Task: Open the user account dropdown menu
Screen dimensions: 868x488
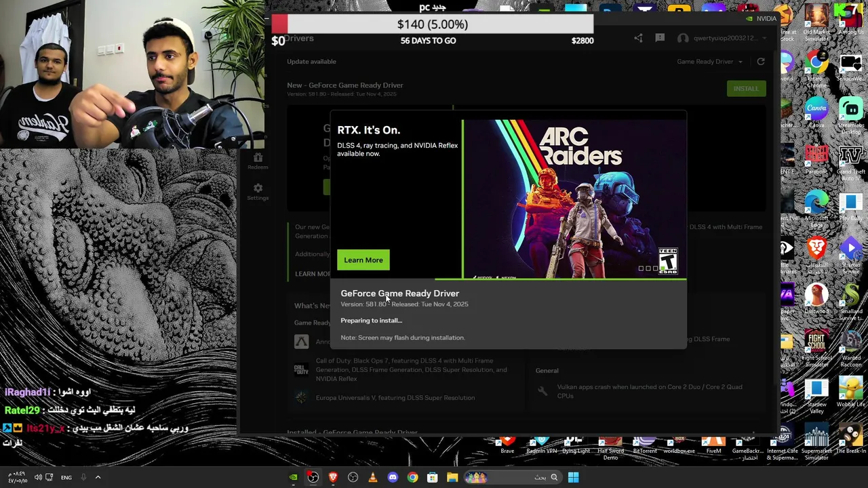Action: [x=722, y=38]
